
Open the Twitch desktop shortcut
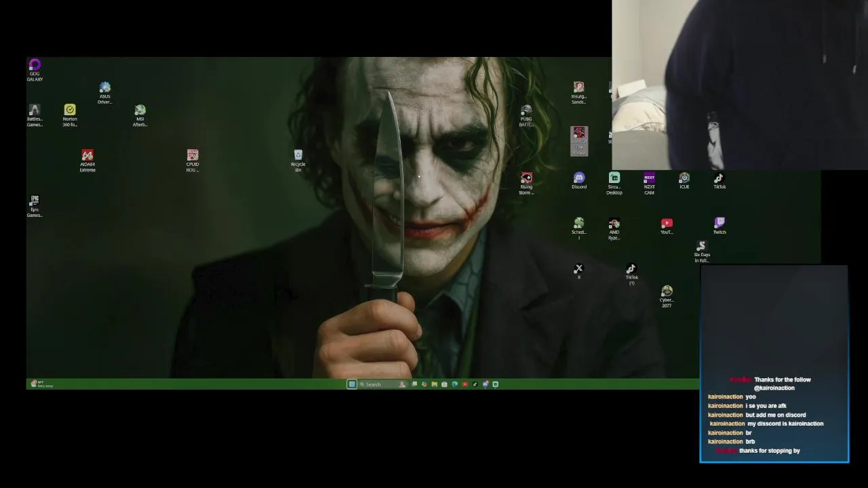pos(719,226)
